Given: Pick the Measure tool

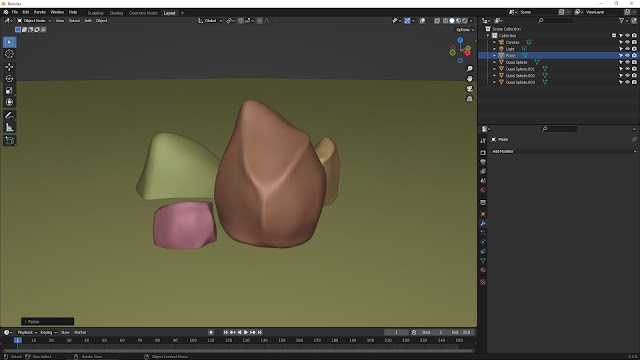Looking at the screenshot, I should tap(9, 127).
